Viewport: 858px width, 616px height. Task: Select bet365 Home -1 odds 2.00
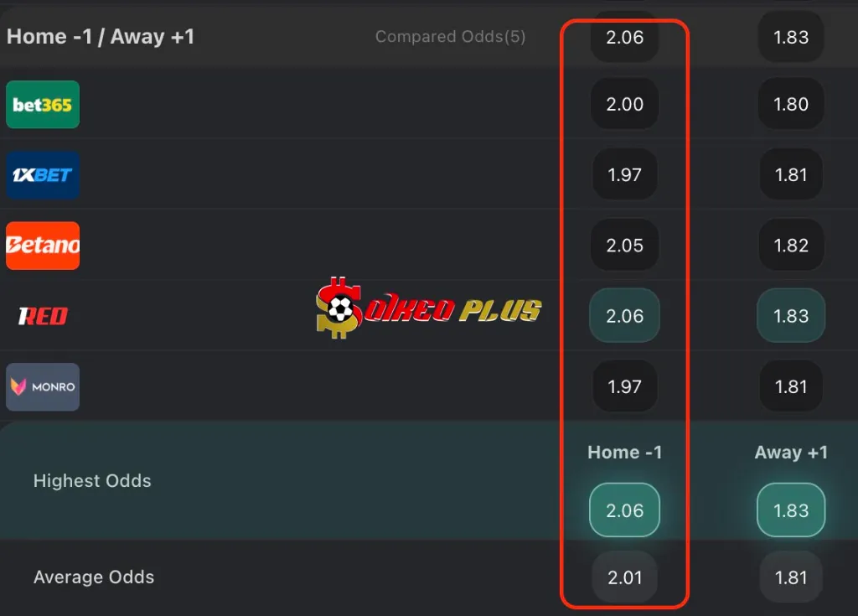pyautogui.click(x=624, y=104)
